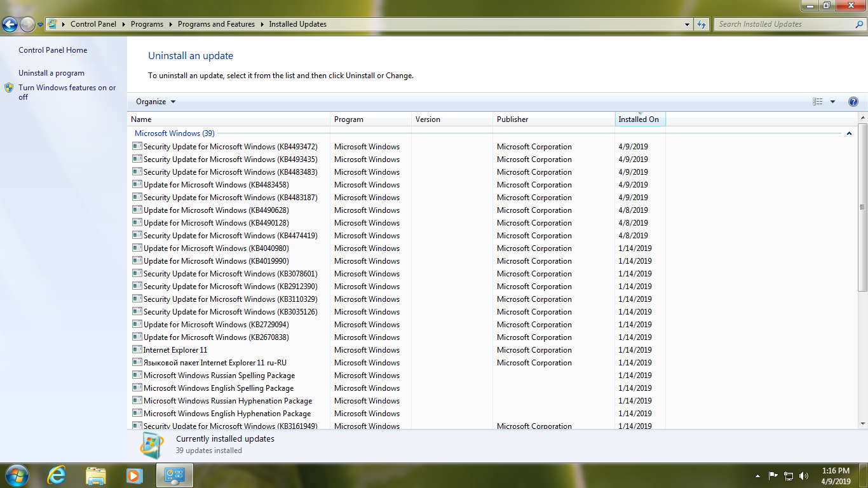Click the Forward navigation arrow

[x=27, y=25]
